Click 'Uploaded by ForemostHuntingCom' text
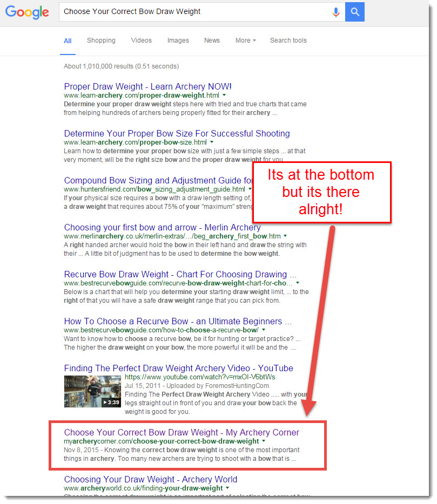This screenshot has width=437, height=504. (218, 386)
